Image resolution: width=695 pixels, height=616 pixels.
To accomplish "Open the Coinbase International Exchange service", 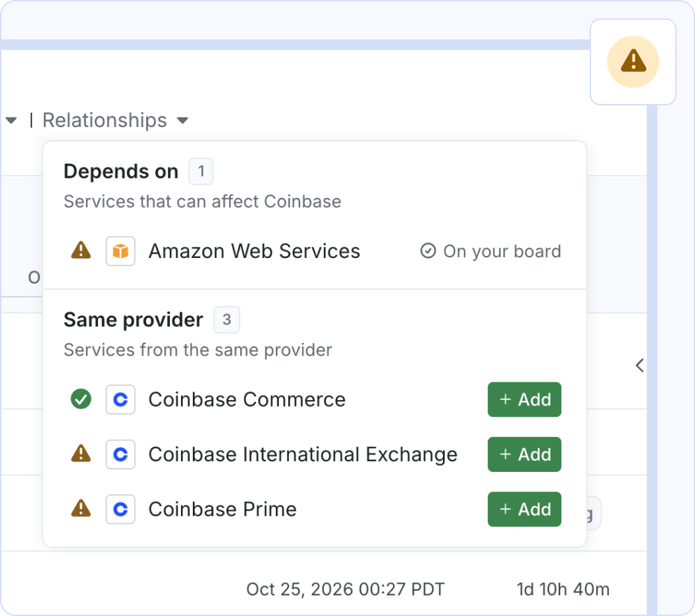I will pyautogui.click(x=303, y=454).
